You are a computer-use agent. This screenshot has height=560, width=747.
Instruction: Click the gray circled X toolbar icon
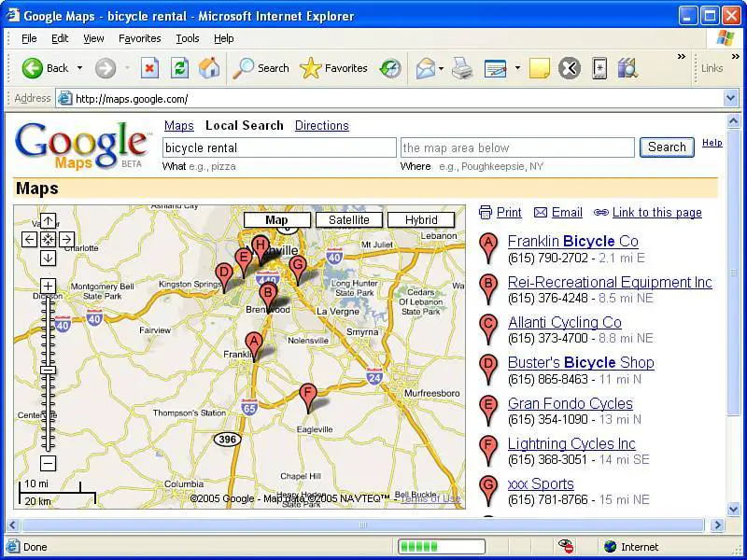coord(570,68)
